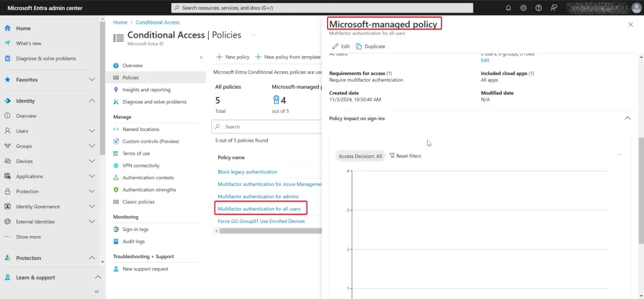Open Force GG-Group01 Use Enrolled Devices policy
644x299 pixels.
tap(261, 222)
